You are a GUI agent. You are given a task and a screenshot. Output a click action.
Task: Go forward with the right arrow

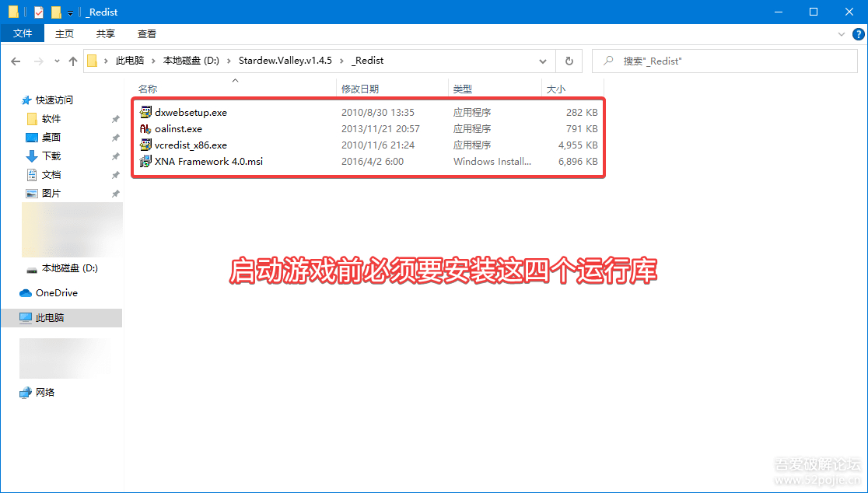tap(38, 61)
